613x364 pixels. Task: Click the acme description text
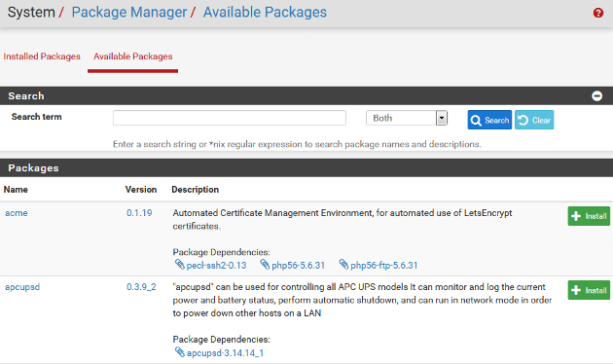(343, 219)
